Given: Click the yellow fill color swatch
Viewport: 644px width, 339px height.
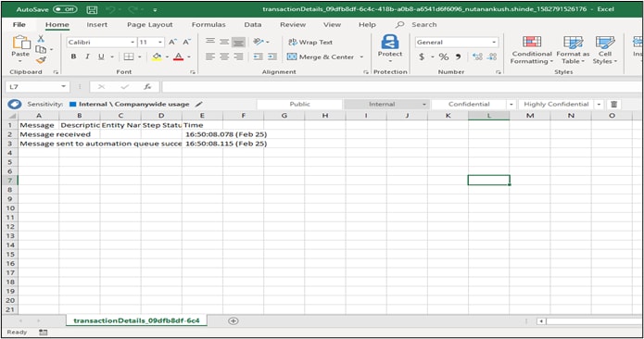Looking at the screenshot, I should (157, 56).
